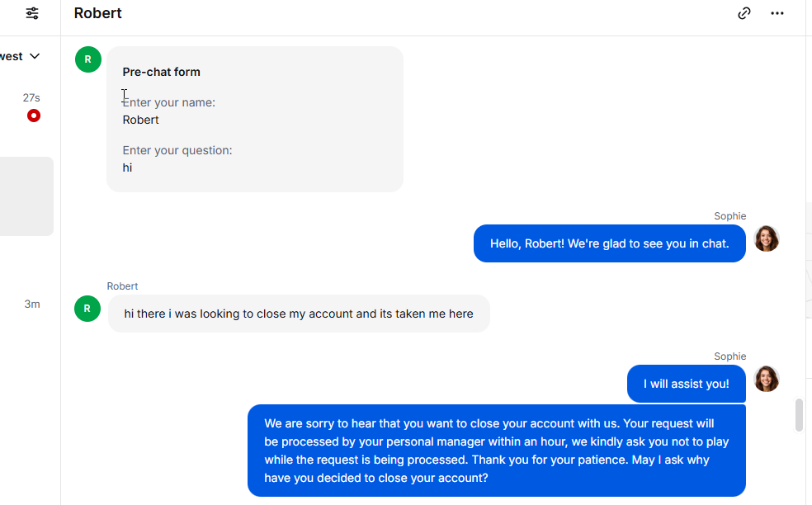Click Sophie's avatar beside the greeting message
The height and width of the screenshot is (505, 812).
pos(767,238)
